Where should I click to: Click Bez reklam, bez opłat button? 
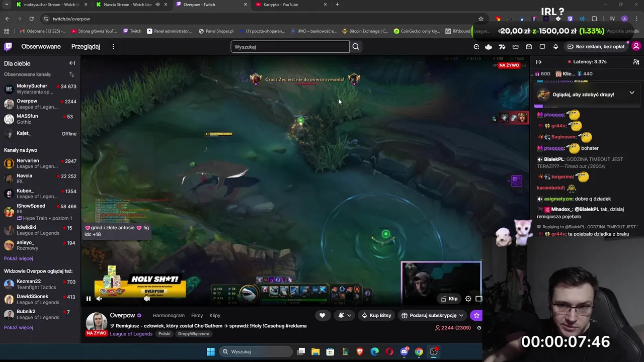click(x=596, y=47)
